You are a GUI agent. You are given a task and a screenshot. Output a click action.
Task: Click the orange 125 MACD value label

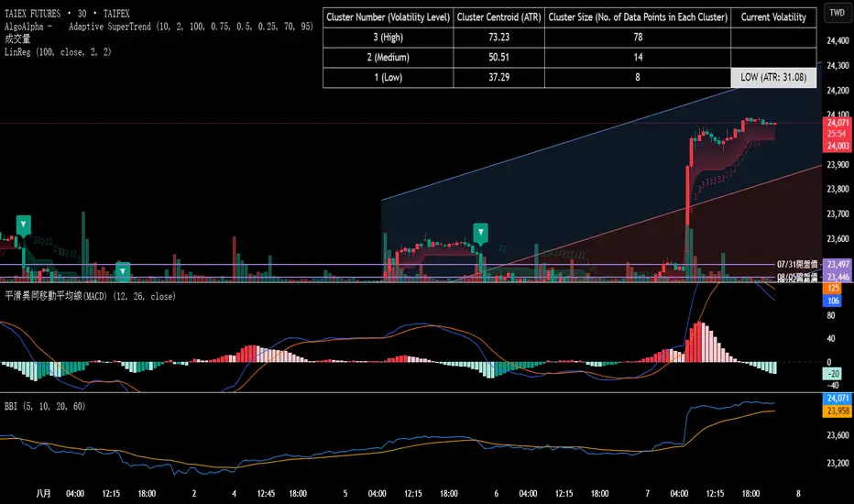[x=832, y=289]
